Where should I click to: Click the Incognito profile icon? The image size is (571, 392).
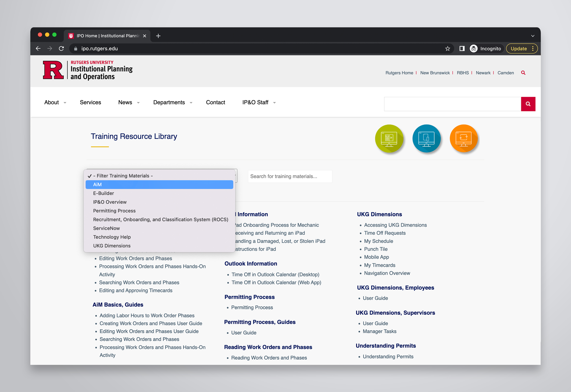click(473, 49)
